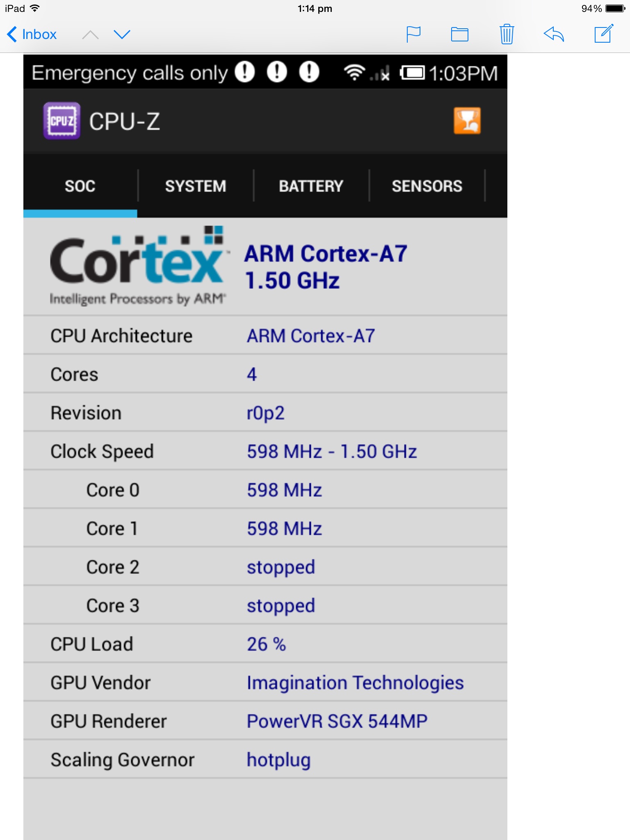Tap the reply arrow icon
Screen dimensions: 630x840
[554, 34]
